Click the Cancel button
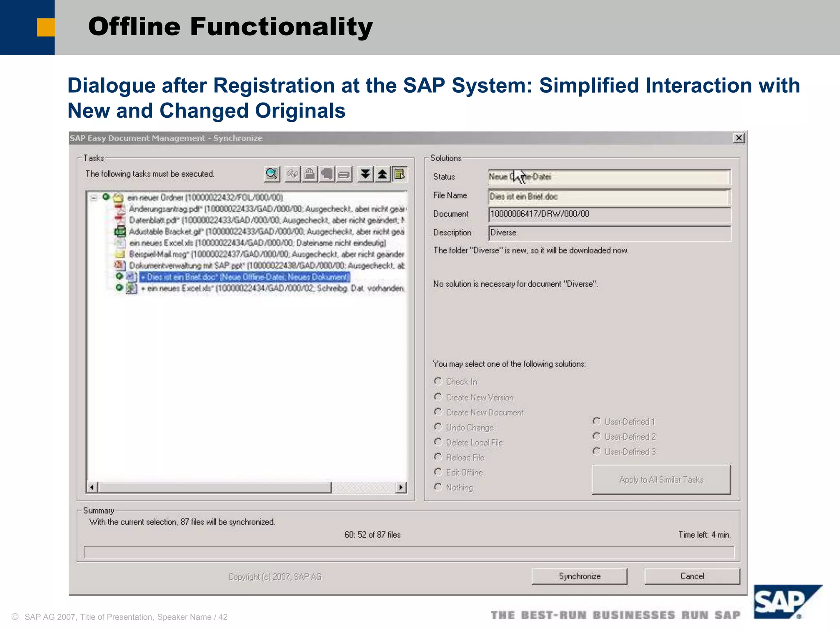Viewport: 840px width, 630px height. (692, 576)
